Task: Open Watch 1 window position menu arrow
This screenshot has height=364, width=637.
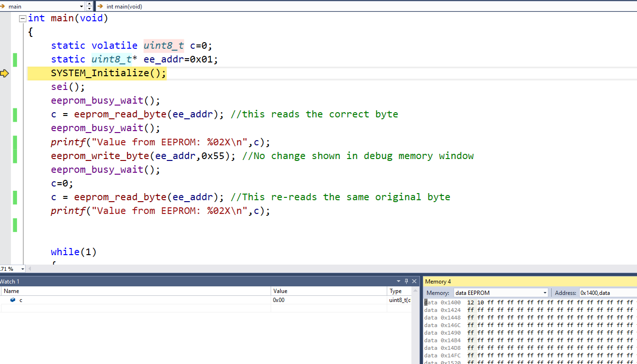Action: coord(399,281)
